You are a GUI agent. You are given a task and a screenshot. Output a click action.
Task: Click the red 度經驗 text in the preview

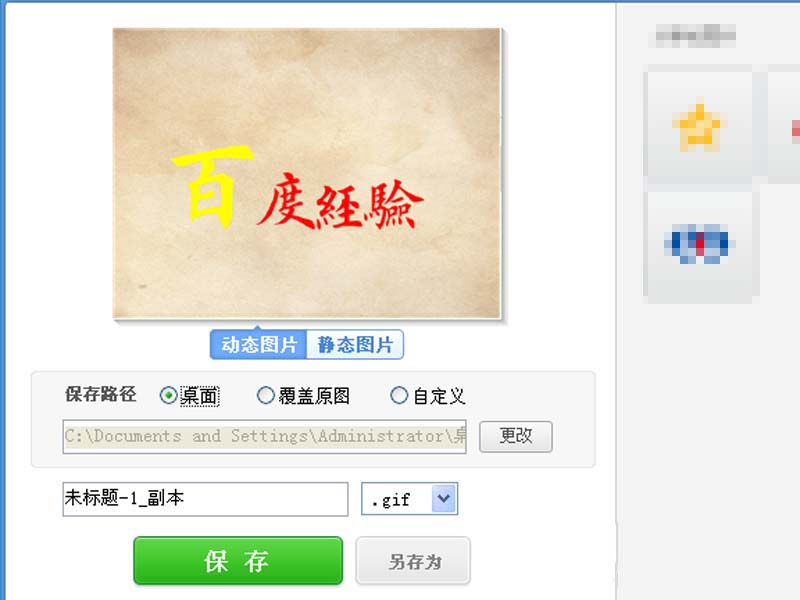click(340, 201)
